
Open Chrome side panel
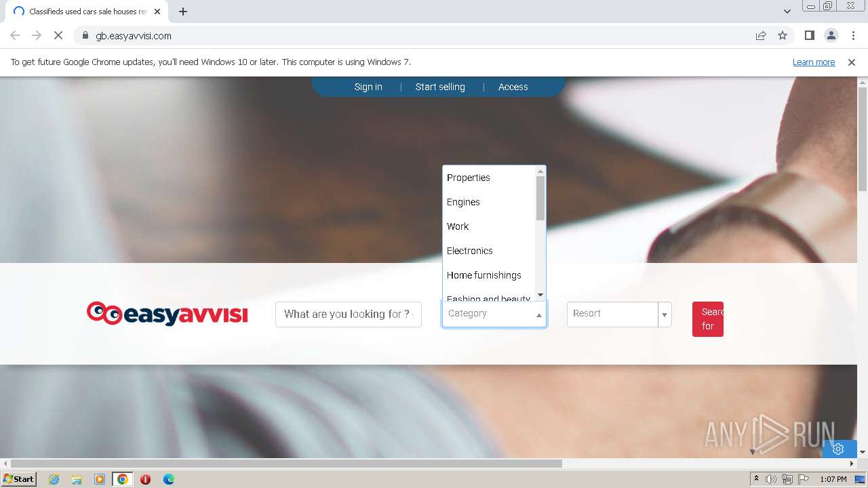pos(809,35)
